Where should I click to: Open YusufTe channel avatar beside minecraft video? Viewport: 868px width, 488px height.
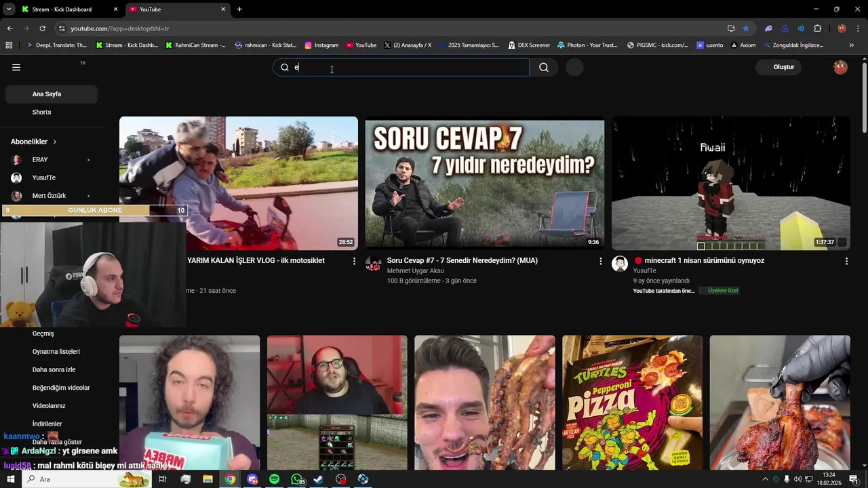tap(620, 264)
